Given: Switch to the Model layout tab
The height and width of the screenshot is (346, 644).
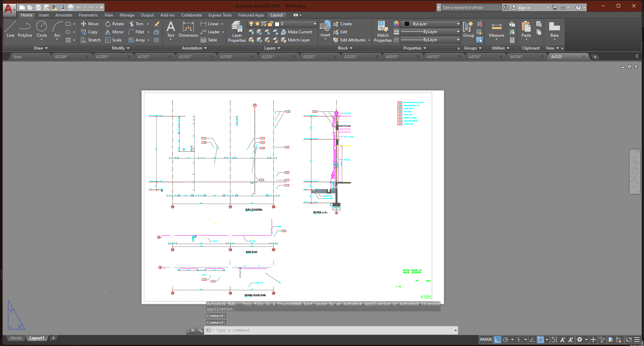Looking at the screenshot, I should tap(16, 338).
